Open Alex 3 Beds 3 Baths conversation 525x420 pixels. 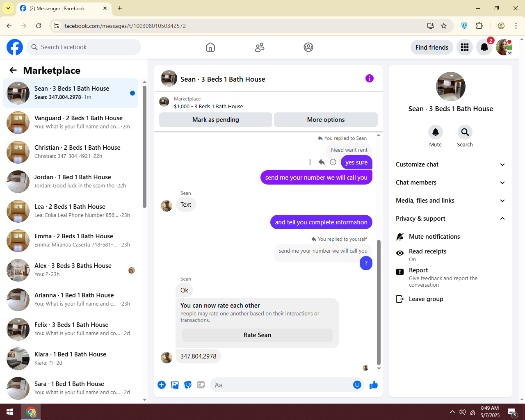(x=71, y=270)
